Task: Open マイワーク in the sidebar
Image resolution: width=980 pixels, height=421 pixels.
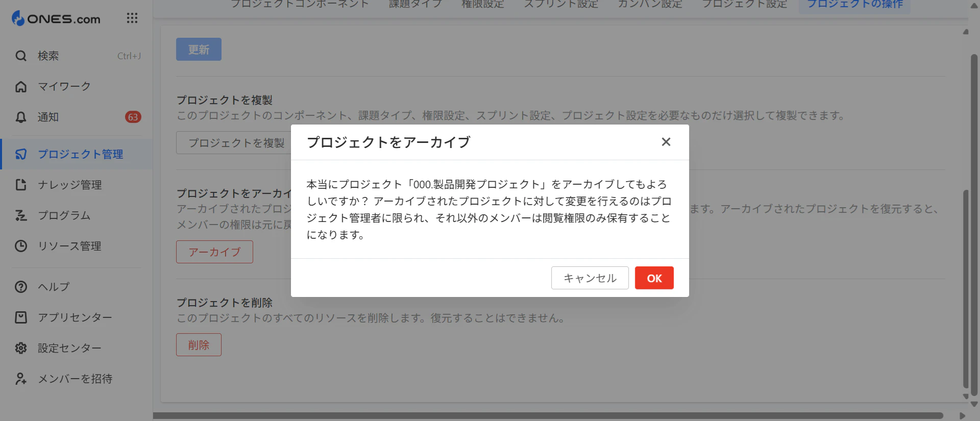Action: tap(77, 86)
